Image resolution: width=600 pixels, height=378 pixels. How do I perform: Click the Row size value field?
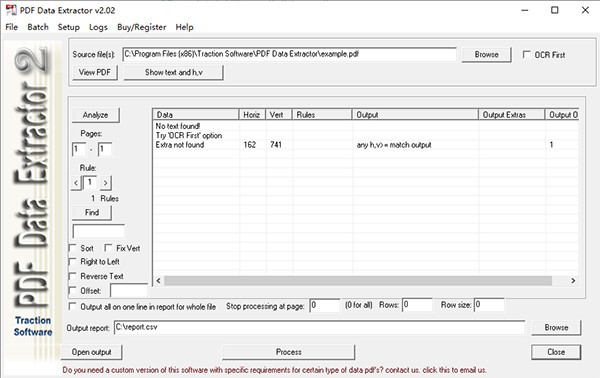489,305
